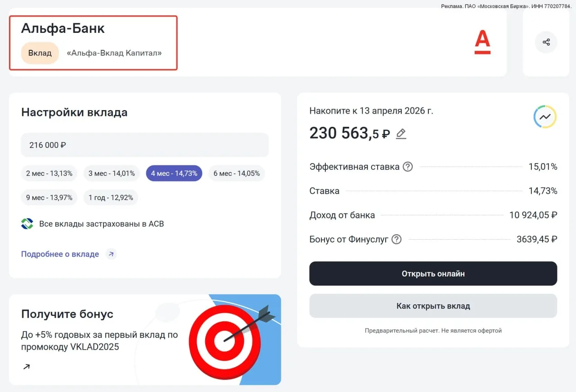The height and width of the screenshot is (392, 576).
Task: Click the red Alfa-Bank logo
Action: tap(482, 42)
